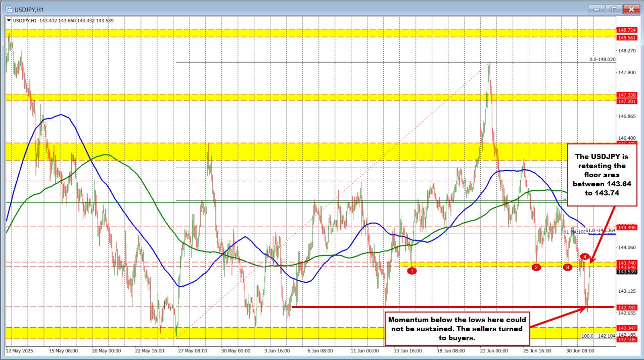
Task: Click the 143.740 floor price label
Action: click(x=627, y=263)
